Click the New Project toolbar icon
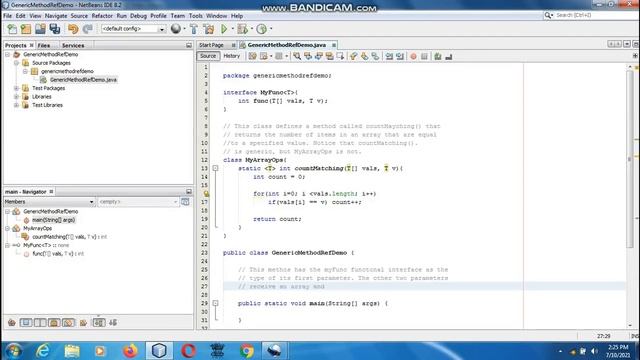This screenshot has width=640, height=360. click(26, 29)
